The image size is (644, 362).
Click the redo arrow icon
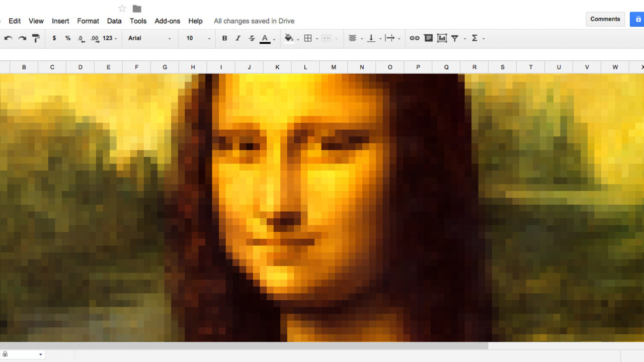(22, 38)
